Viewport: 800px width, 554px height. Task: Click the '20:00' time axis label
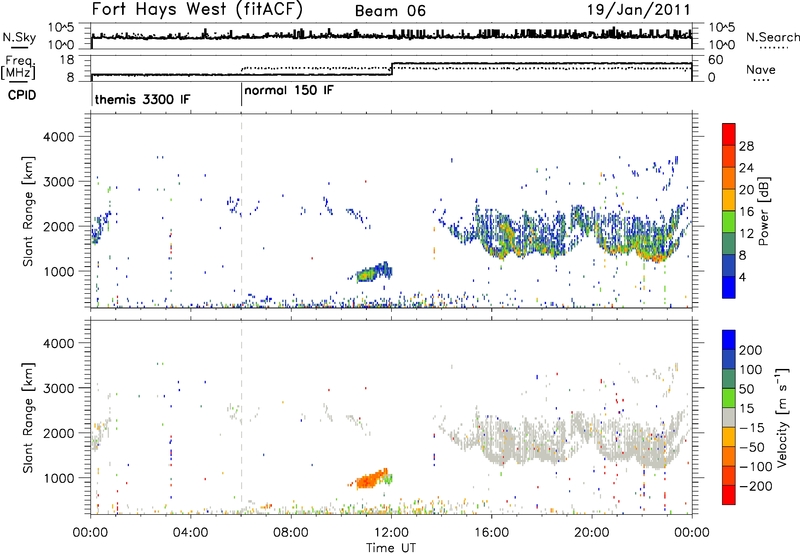tap(592, 533)
